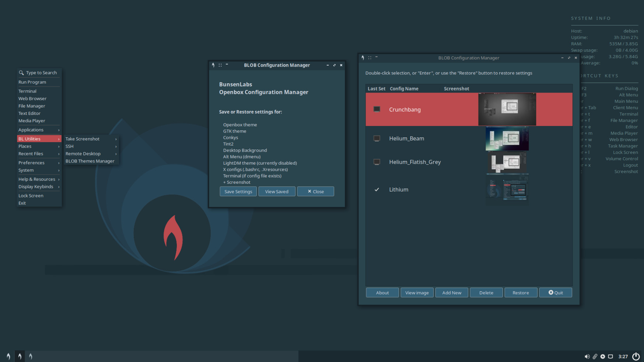Screen dimensions: 644x362
Task: Click the View Saved button
Action: coord(277,191)
